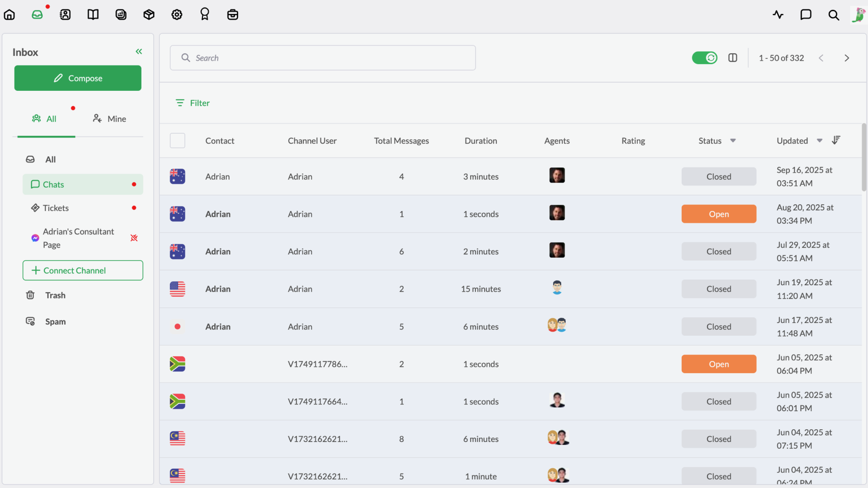Viewport: 868px width, 488px height.
Task: Switch to the Mine tab
Action: pyautogui.click(x=109, y=119)
